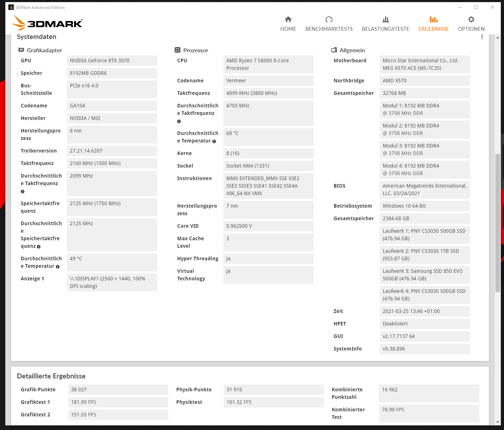Click the Anzeige 1 DISPLAY1 value
Screen dimensions: 504x430
tap(112, 282)
